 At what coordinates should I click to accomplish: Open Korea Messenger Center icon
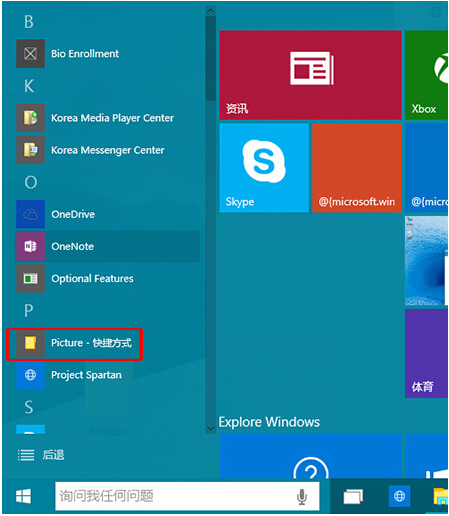[30, 150]
